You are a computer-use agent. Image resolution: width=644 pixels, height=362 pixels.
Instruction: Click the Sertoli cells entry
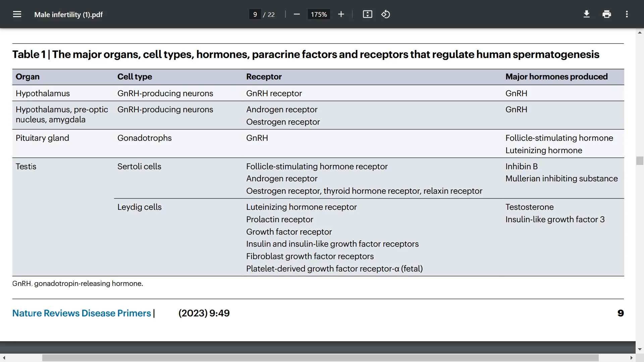(x=139, y=167)
